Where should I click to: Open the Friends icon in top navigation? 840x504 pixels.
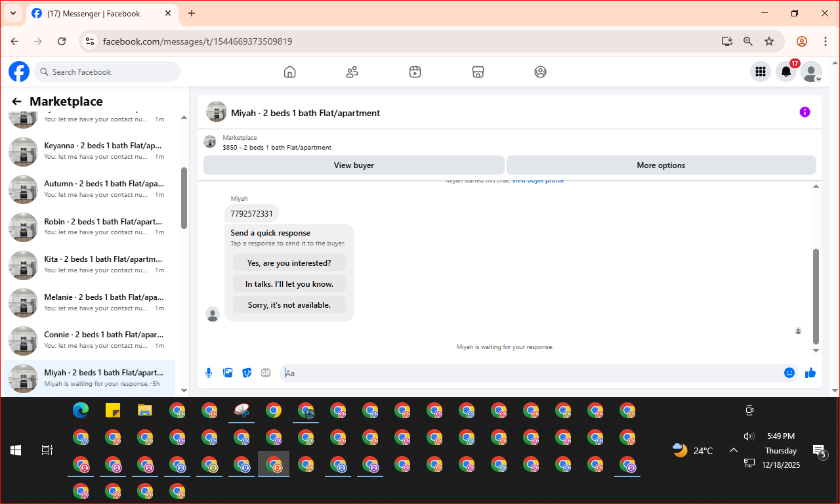click(x=352, y=72)
